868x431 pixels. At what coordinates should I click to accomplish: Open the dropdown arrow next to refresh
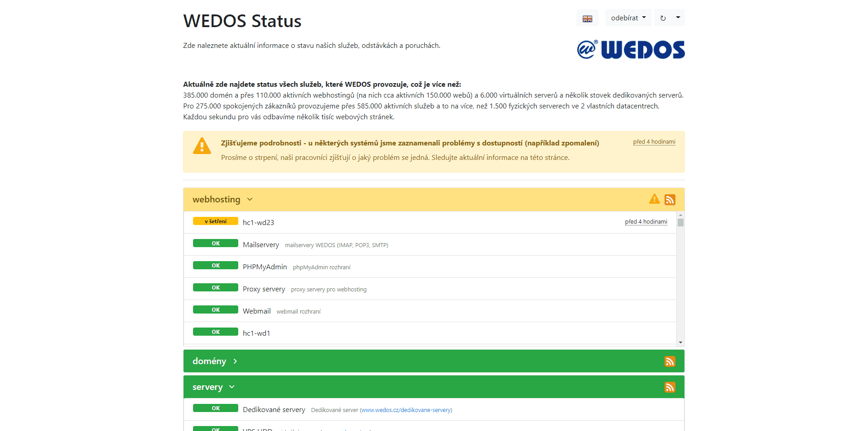tap(678, 18)
